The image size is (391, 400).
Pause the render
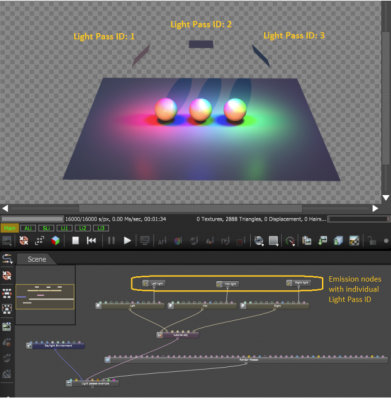pyautogui.click(x=111, y=240)
